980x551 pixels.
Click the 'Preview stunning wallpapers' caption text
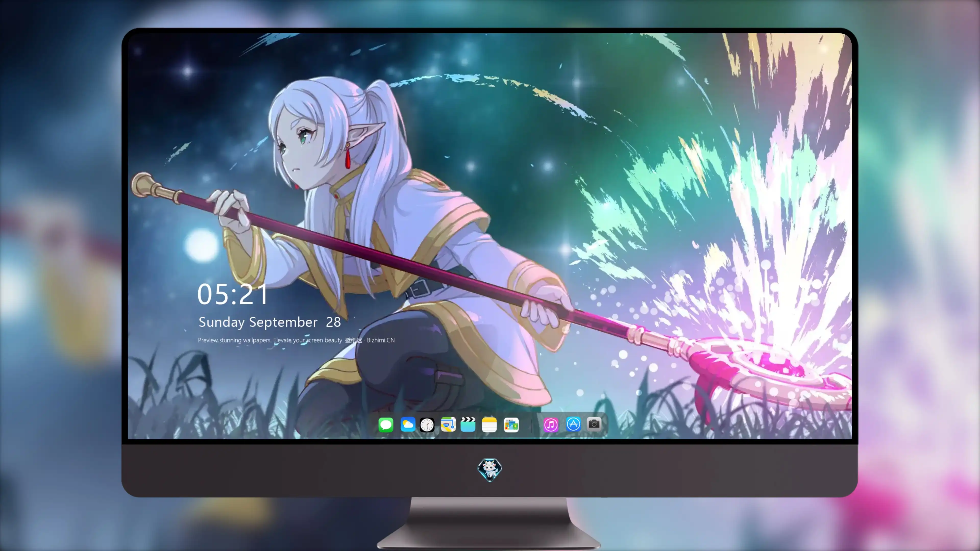[296, 340]
